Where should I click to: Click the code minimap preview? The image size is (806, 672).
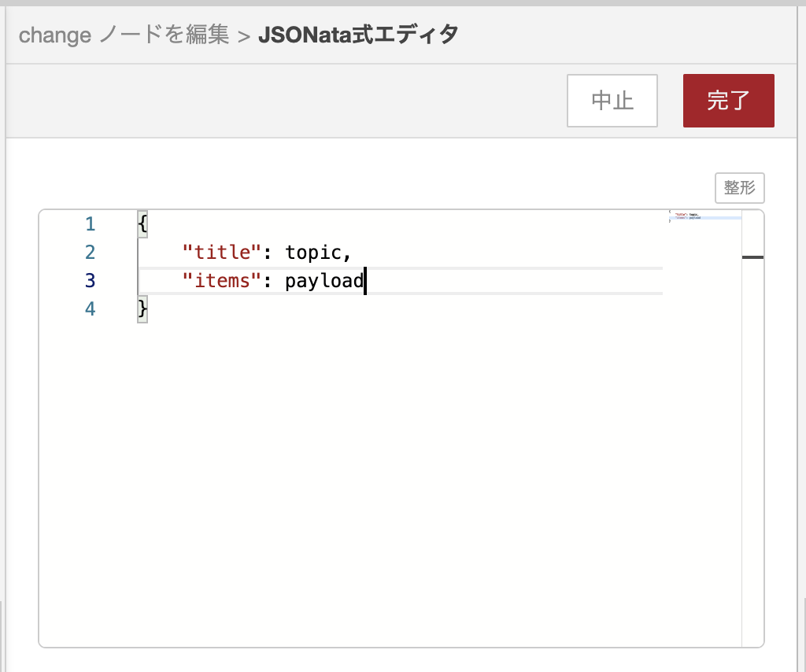pyautogui.click(x=704, y=216)
